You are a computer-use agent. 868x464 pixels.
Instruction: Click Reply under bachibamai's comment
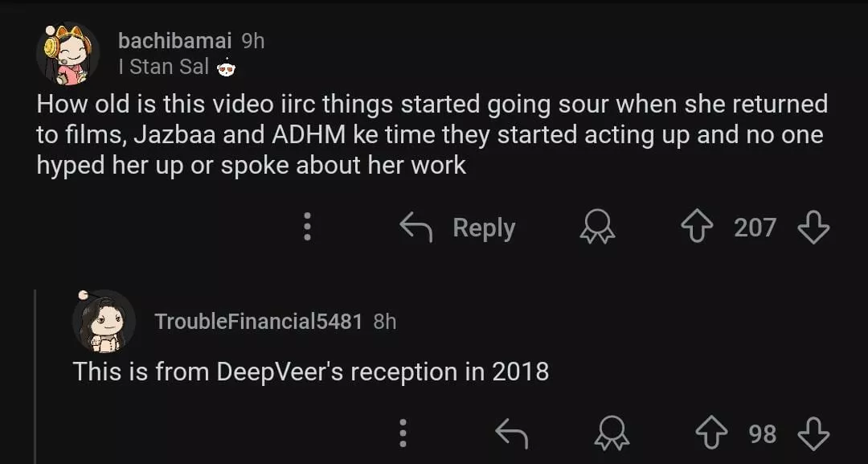pyautogui.click(x=458, y=228)
